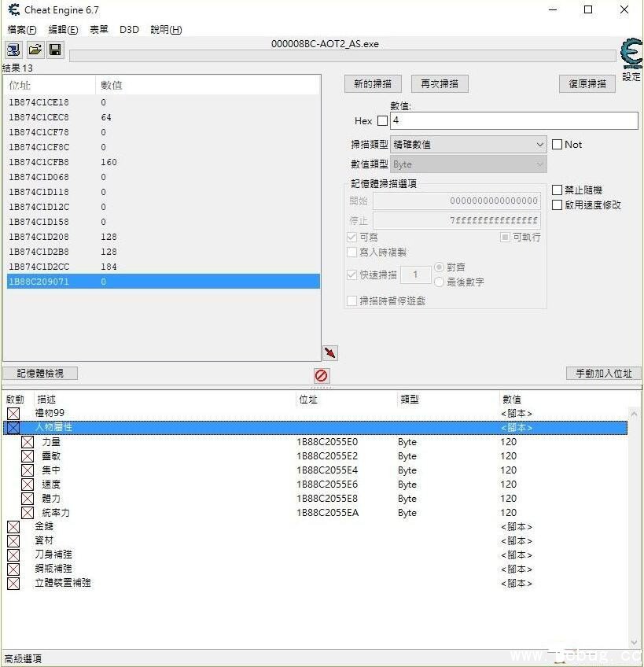
Task: Open the 掃描類型 dropdown
Action: click(x=469, y=145)
